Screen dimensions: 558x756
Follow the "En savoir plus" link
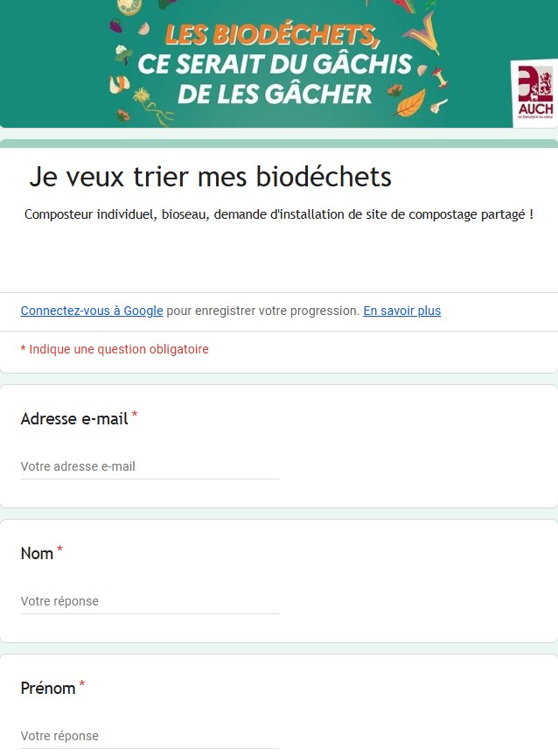tap(401, 311)
